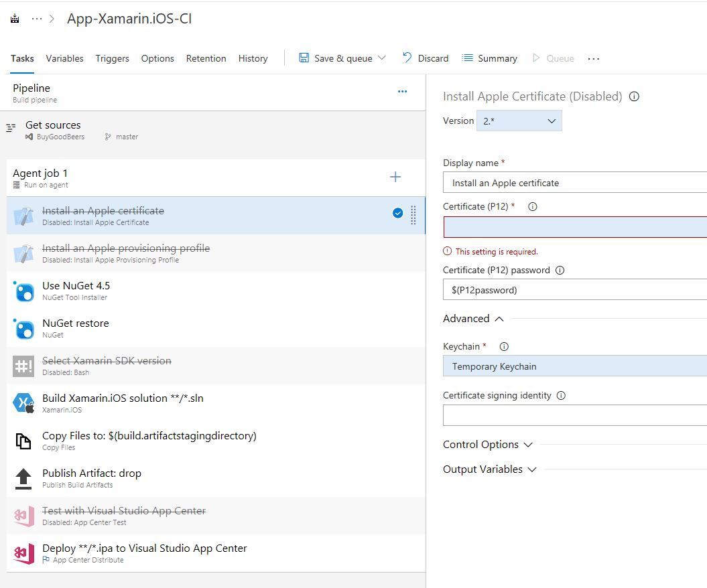Click the Discard undo icon
Screen dimensions: 707x588
click(407, 58)
